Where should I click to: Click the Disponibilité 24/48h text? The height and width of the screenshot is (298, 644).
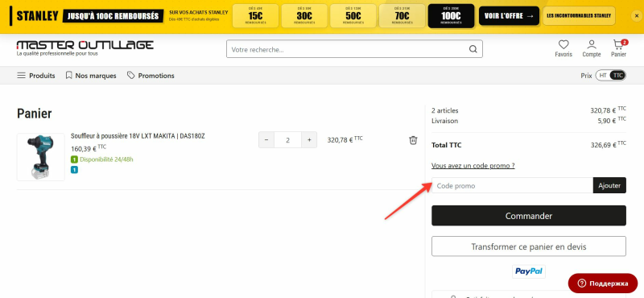[106, 159]
